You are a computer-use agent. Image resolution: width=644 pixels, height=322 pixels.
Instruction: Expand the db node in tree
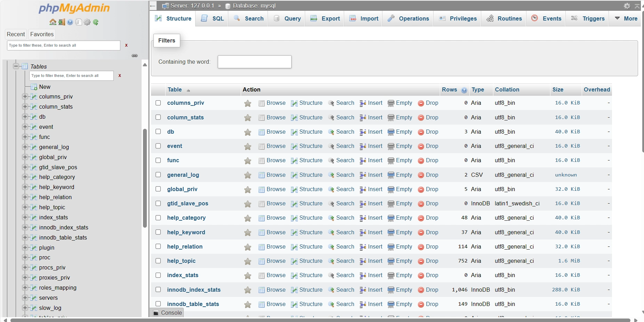(x=25, y=117)
